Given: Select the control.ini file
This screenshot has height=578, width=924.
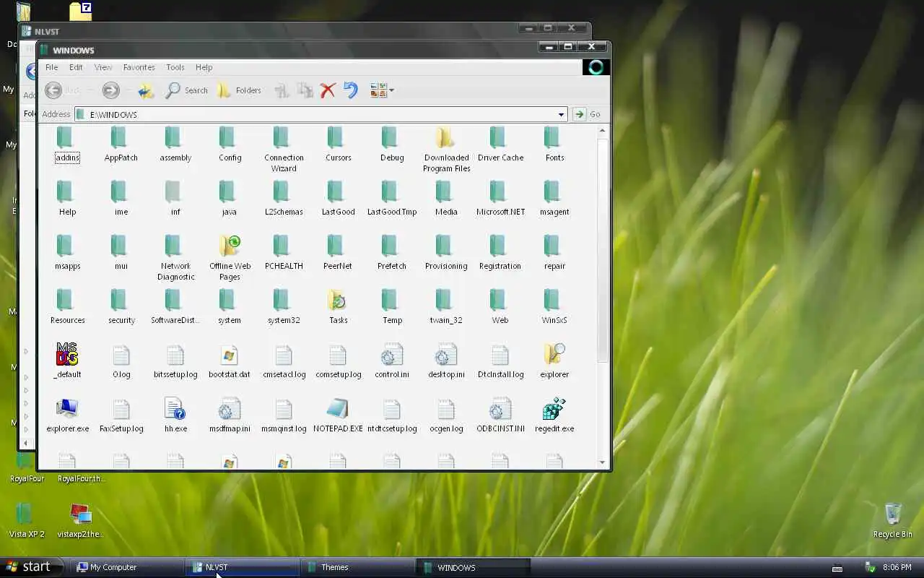Looking at the screenshot, I should (x=392, y=361).
